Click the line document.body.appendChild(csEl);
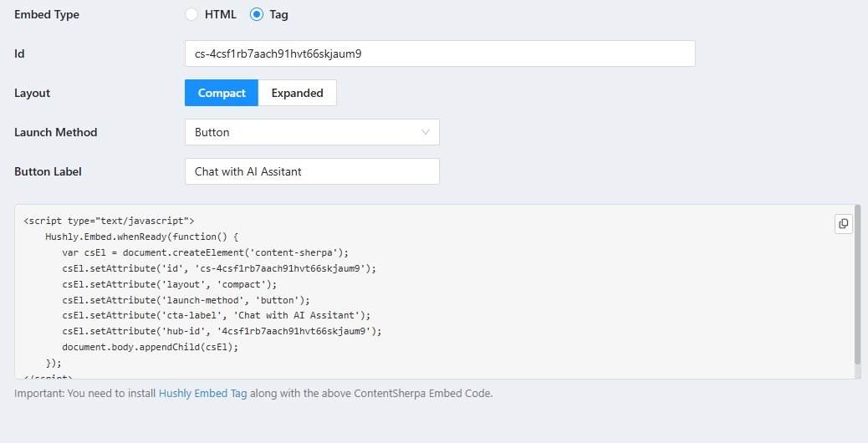This screenshot has width=868, height=443. pos(150,347)
